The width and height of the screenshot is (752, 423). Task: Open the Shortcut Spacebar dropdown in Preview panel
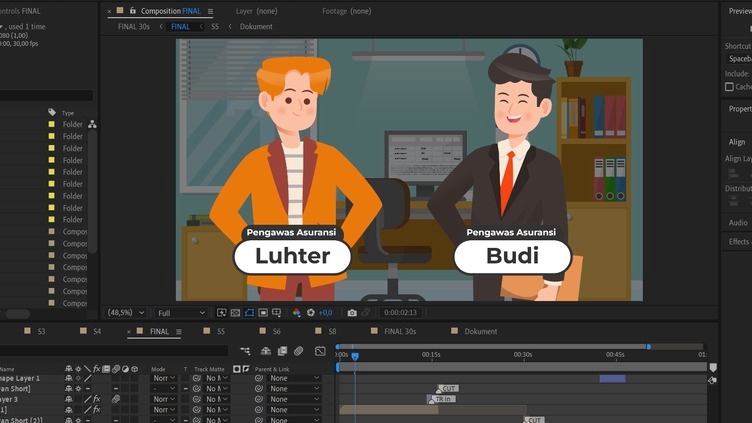click(739, 59)
